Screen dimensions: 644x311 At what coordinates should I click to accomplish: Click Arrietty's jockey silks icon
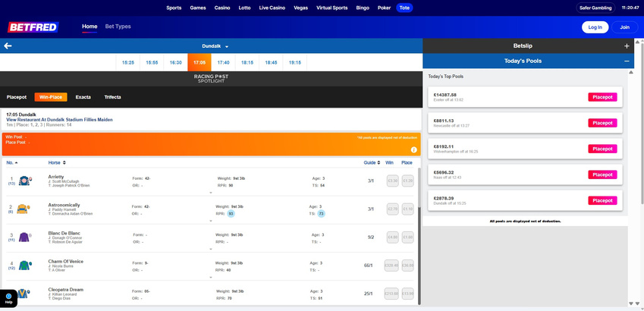coord(25,181)
